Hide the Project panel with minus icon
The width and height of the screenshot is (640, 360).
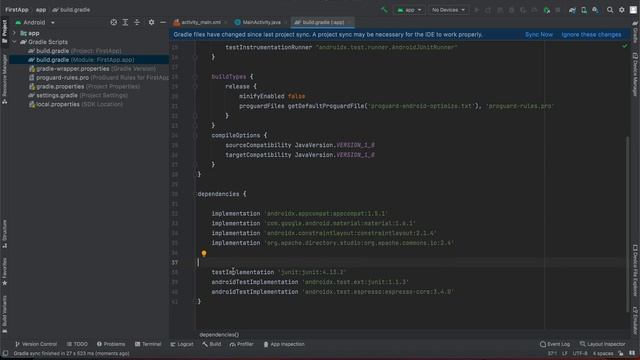pos(163,22)
